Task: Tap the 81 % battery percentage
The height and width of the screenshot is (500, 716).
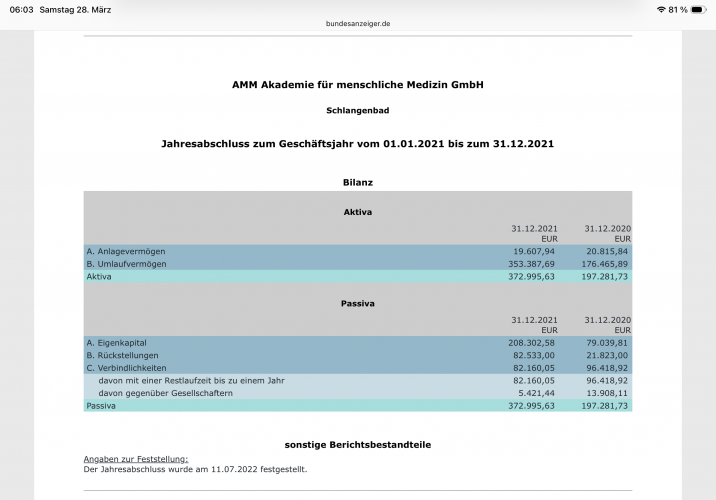Action: 677,9
